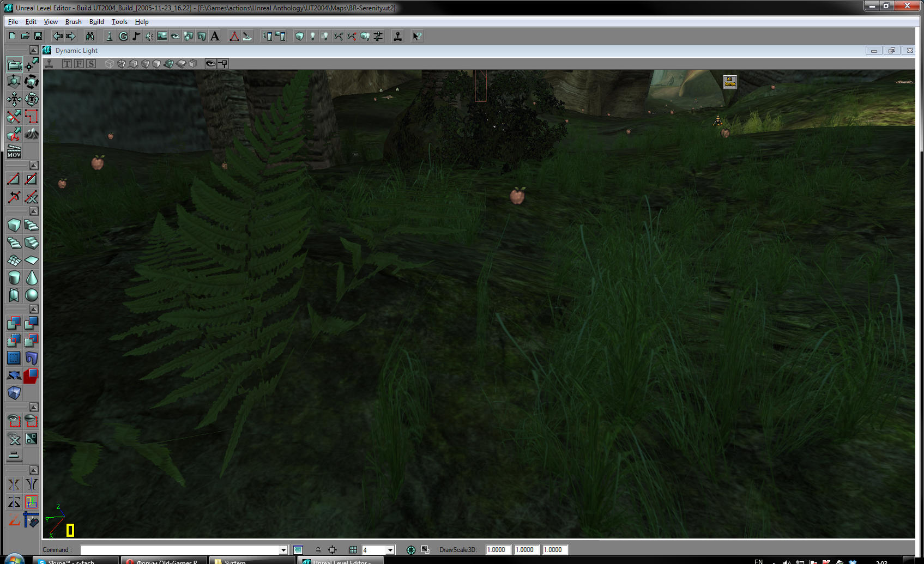The height and width of the screenshot is (564, 924).
Task: Save the current map
Action: coord(38,36)
